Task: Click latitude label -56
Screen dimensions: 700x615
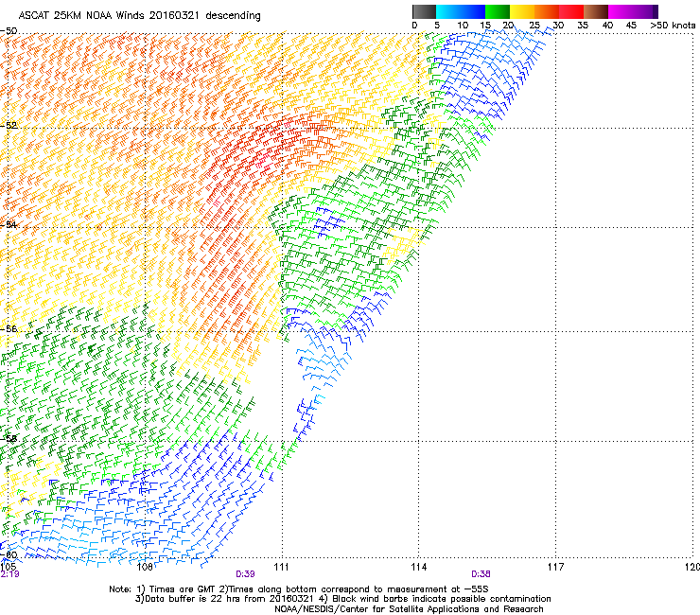Action: tap(9, 328)
